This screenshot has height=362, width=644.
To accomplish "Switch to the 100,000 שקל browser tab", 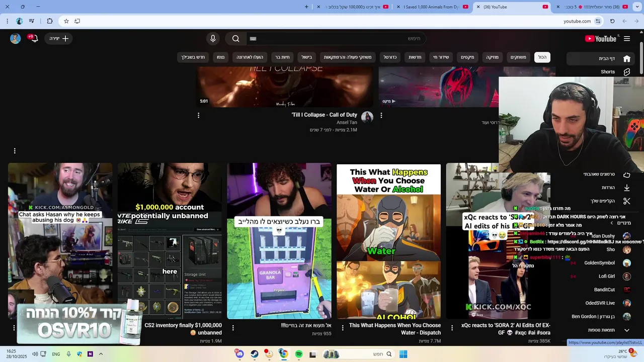I will coord(353,7).
